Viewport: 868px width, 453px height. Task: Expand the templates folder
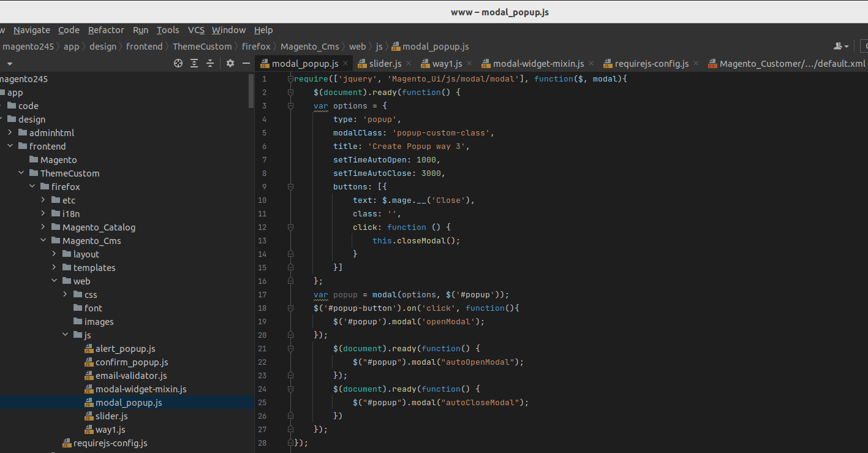(55, 268)
